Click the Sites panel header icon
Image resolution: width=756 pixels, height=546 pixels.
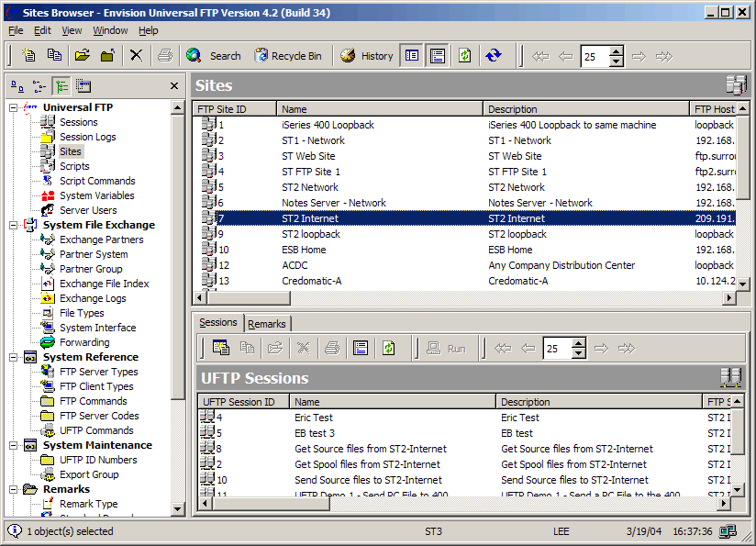coord(736,85)
